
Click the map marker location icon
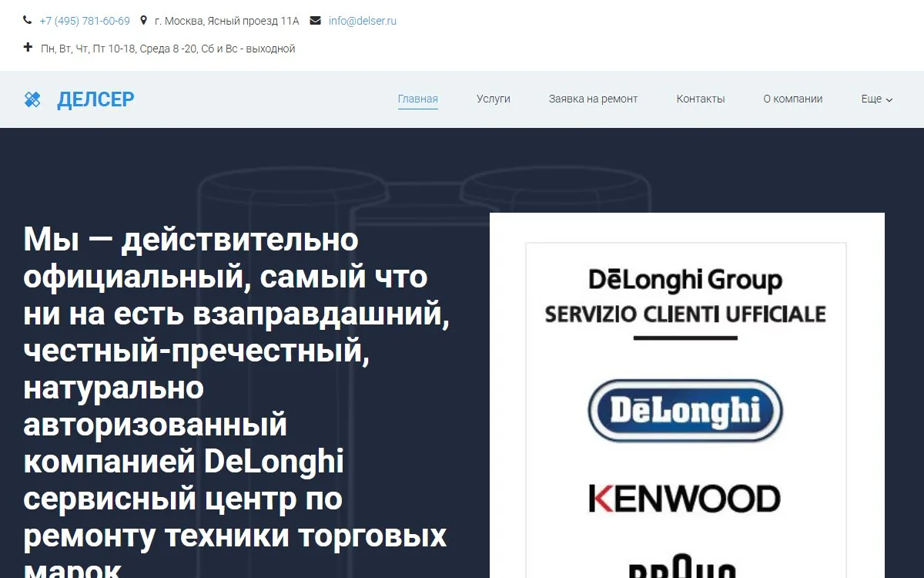pos(143,21)
